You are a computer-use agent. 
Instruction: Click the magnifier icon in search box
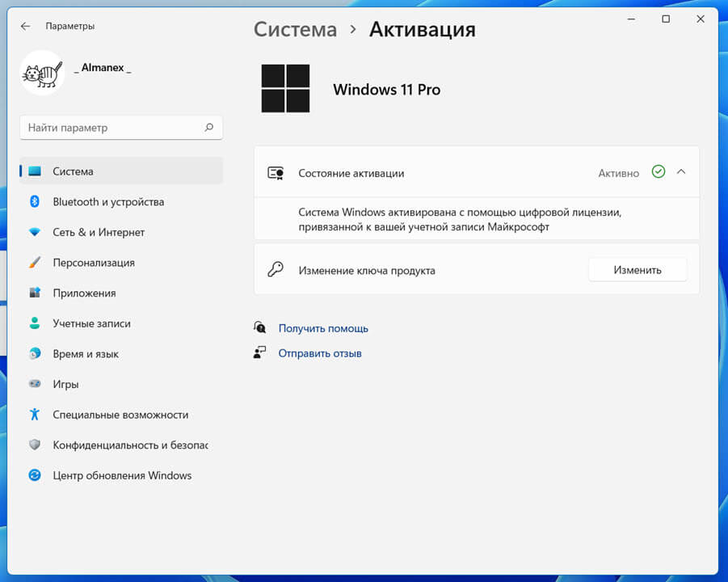click(209, 127)
